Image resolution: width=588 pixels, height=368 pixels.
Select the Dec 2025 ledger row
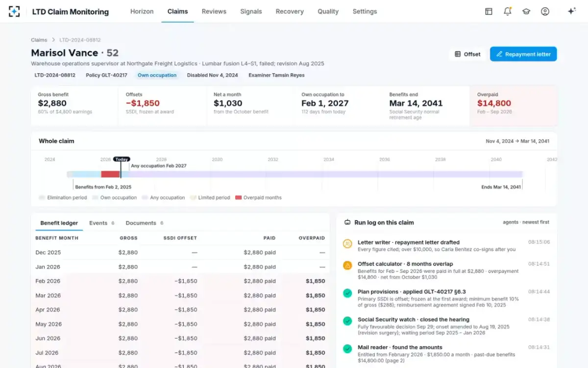click(x=180, y=252)
